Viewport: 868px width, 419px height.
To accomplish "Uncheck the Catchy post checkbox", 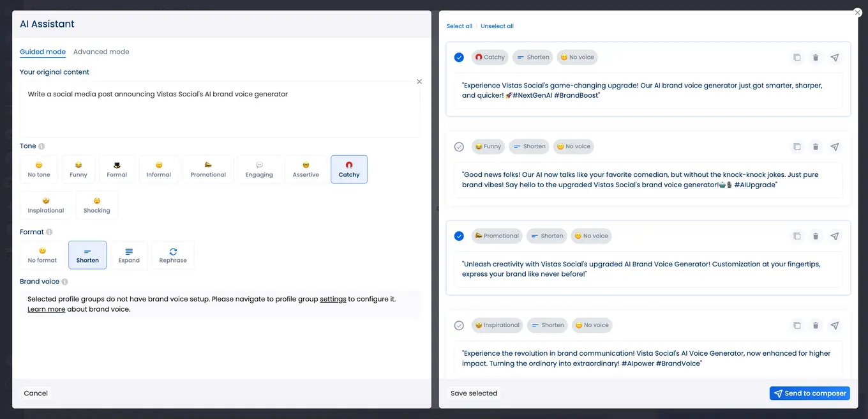I will 459,57.
